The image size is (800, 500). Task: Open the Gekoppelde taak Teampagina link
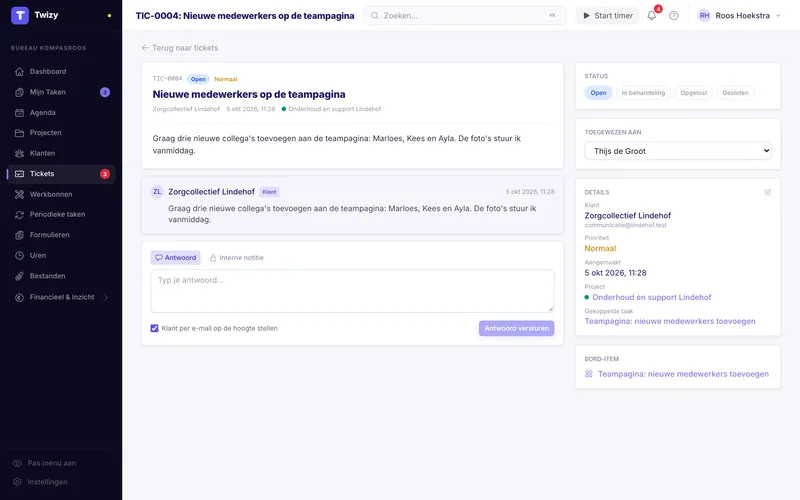[x=670, y=321]
